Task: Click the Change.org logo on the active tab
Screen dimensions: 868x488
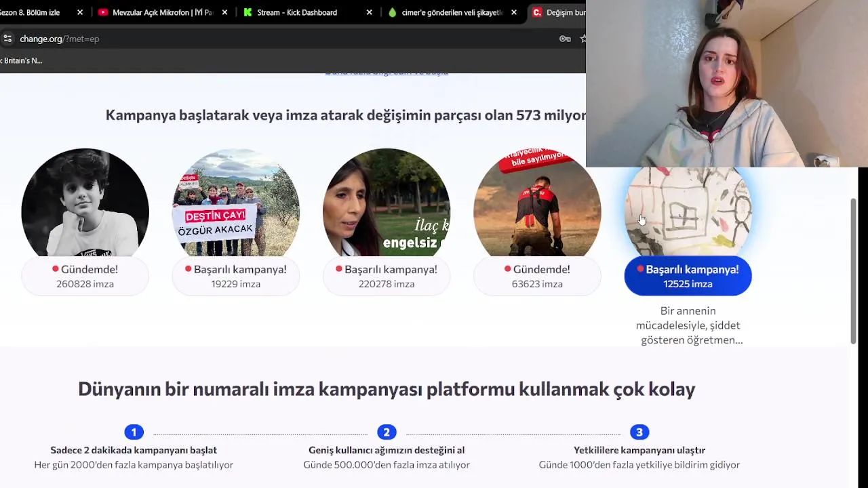Action: click(537, 12)
